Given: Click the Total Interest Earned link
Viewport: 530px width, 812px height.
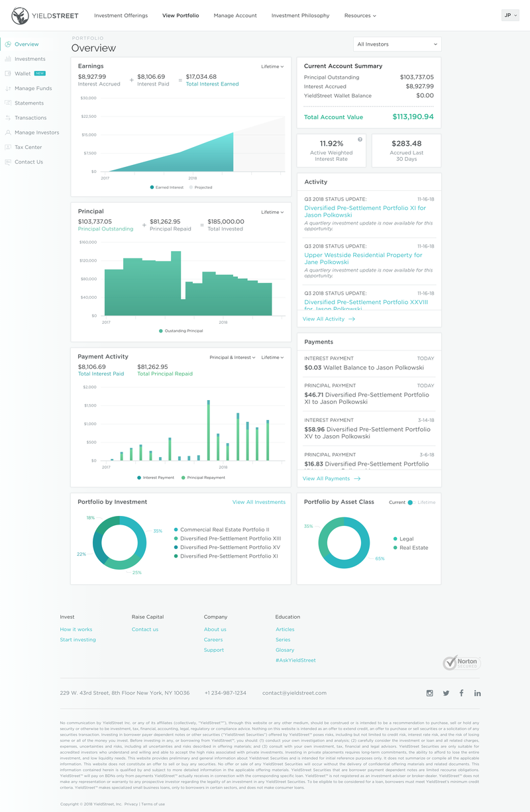Looking at the screenshot, I should pos(212,84).
